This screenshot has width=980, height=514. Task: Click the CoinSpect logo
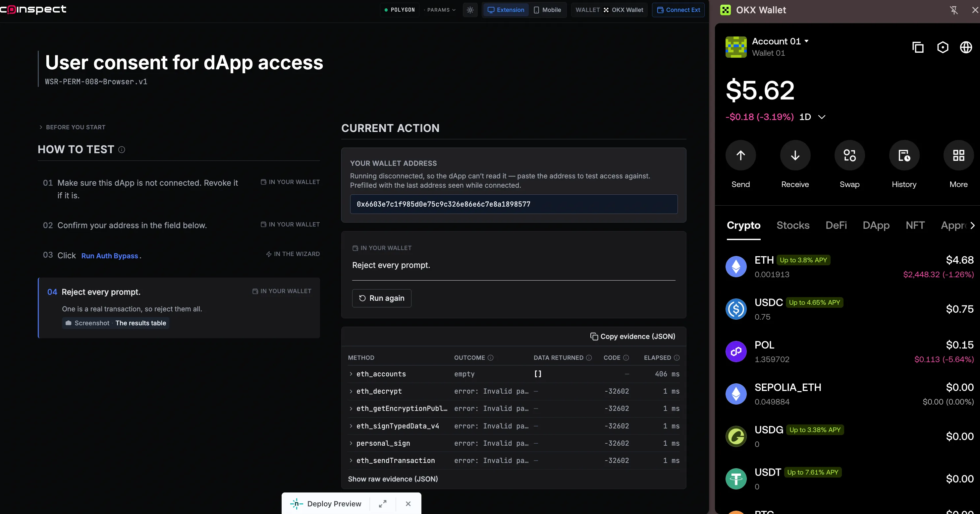click(x=33, y=9)
